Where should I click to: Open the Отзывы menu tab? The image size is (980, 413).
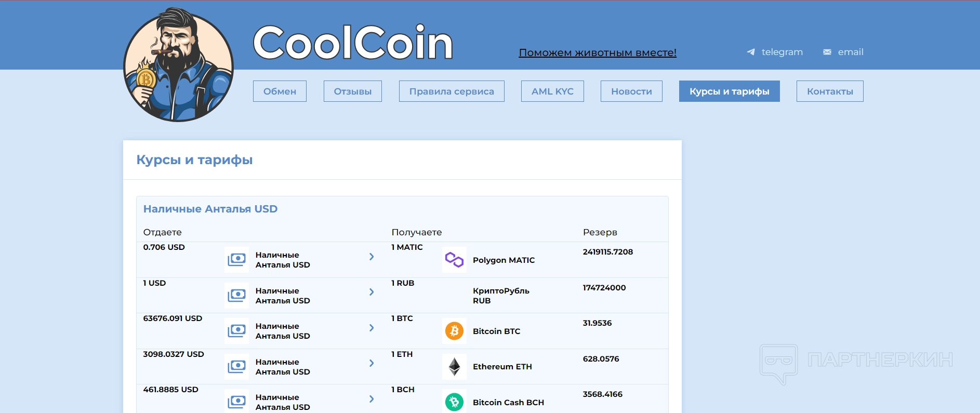click(x=352, y=91)
